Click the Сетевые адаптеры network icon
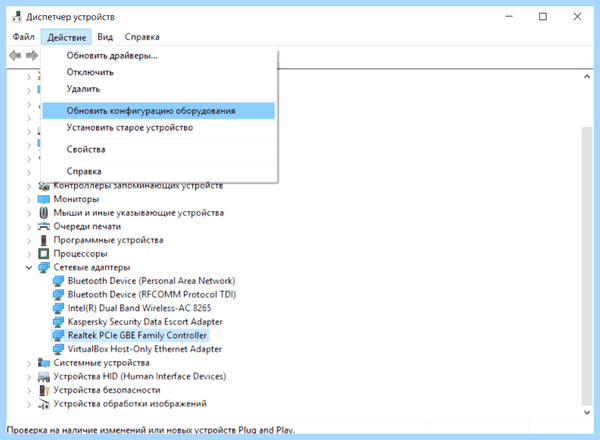Viewport: 600px width, 440px height. [x=44, y=267]
